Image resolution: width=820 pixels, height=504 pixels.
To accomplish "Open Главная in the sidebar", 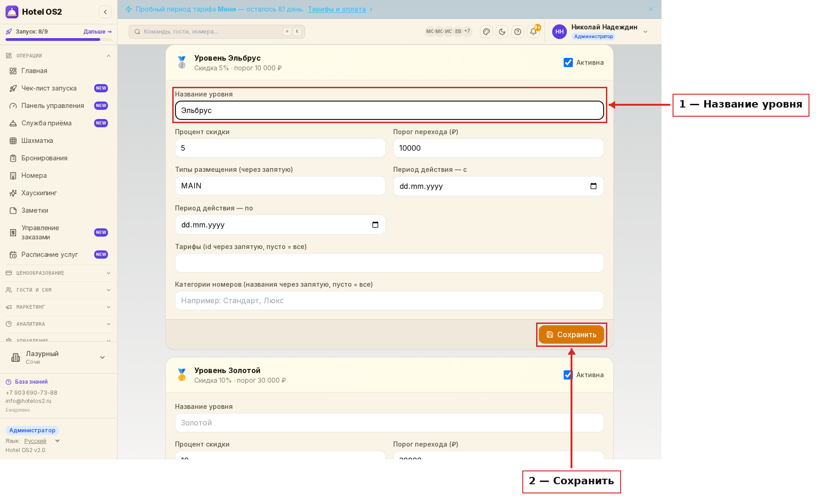I will tap(59, 71).
